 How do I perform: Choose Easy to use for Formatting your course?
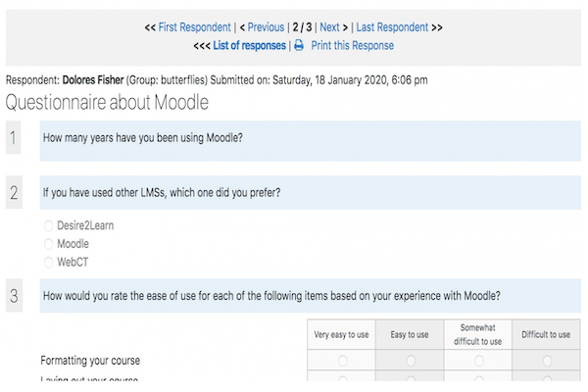click(x=411, y=361)
